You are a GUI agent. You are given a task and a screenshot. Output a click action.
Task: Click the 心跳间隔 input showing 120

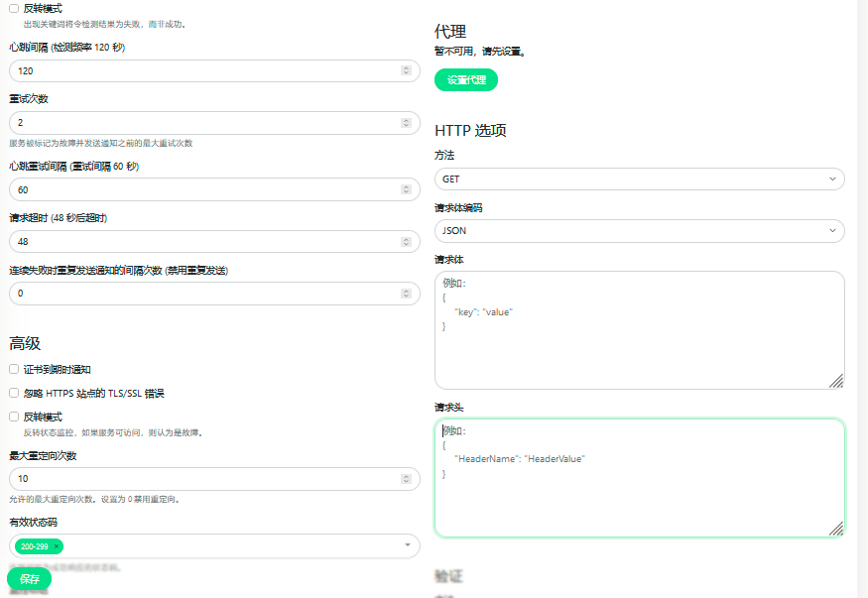tap(198, 70)
